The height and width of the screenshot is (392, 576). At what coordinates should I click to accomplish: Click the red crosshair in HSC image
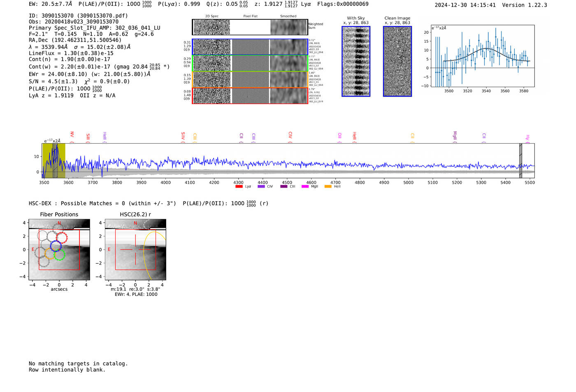[x=135, y=249]
